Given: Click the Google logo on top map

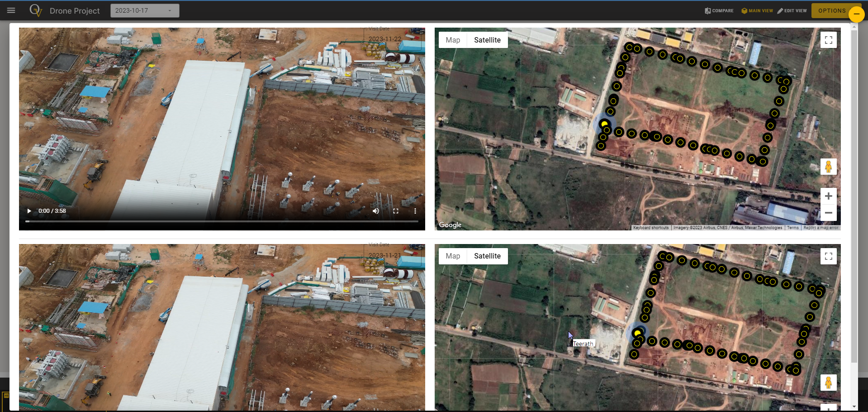Looking at the screenshot, I should [450, 225].
